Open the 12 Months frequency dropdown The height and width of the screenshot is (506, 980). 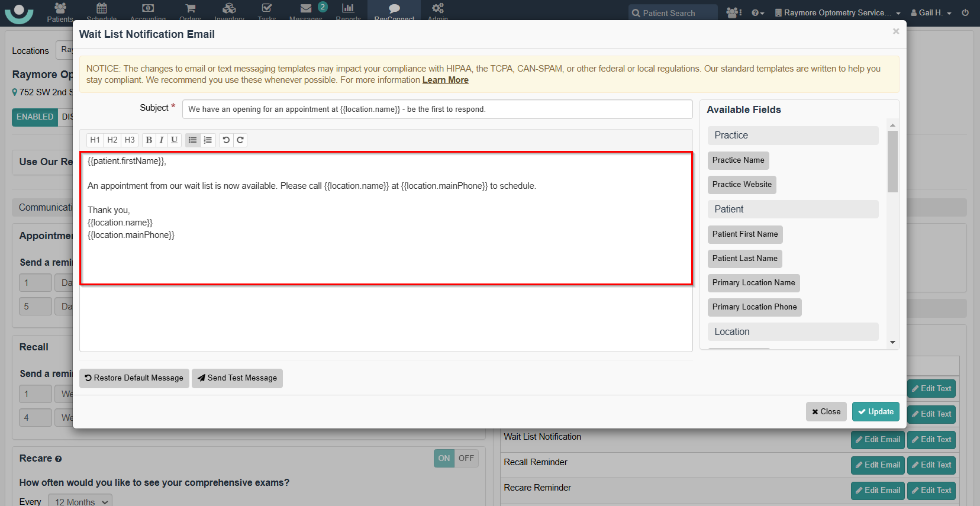point(80,501)
